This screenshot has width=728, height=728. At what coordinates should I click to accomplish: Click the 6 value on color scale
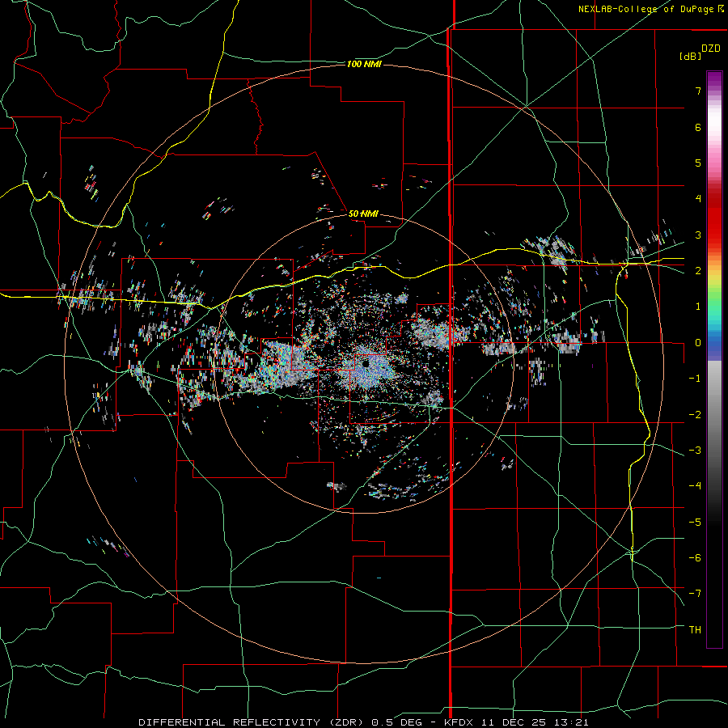tap(698, 127)
